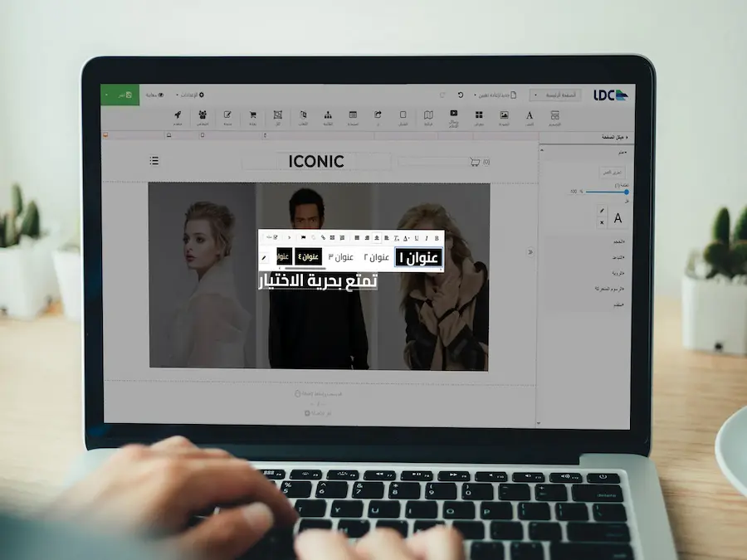Expand the page structure panel header
Viewport: 747px width, 560px height.
[587, 137]
